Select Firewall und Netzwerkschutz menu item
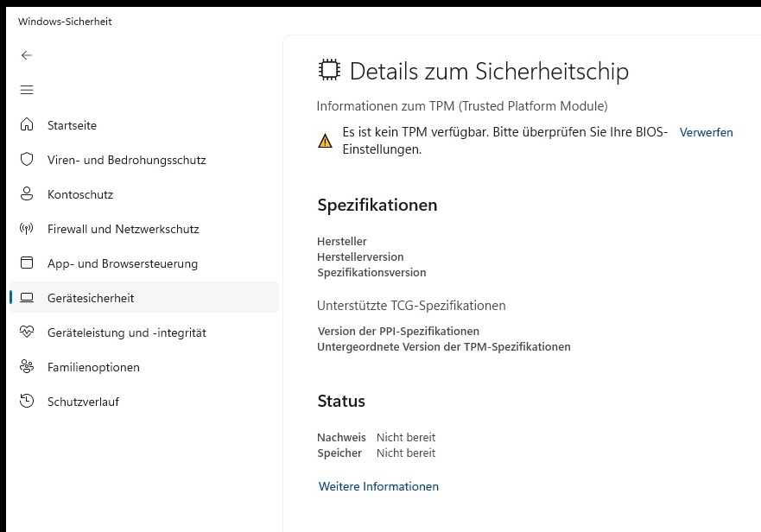This screenshot has height=532, width=761. pos(123,229)
